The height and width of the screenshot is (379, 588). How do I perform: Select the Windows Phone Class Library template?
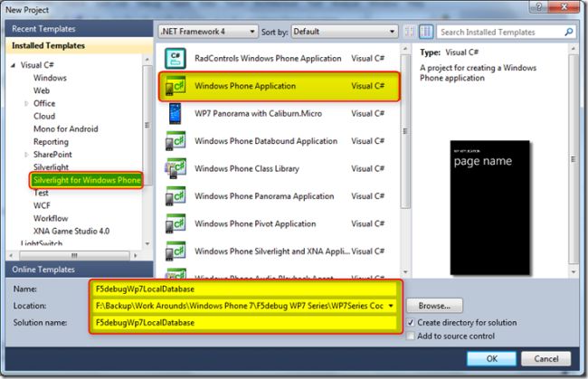[280, 168]
